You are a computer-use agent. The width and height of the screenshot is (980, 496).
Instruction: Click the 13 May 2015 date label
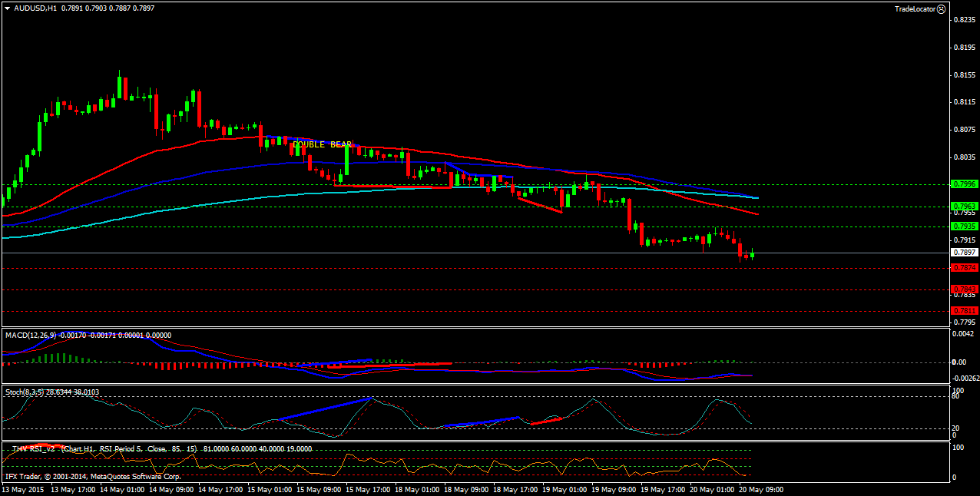[x=22, y=489]
